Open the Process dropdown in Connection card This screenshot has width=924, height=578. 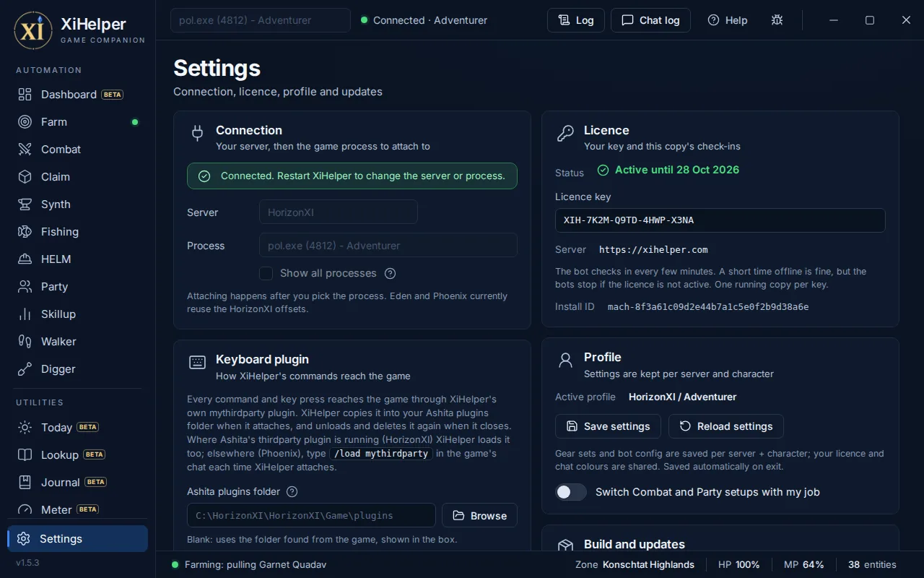pos(388,246)
